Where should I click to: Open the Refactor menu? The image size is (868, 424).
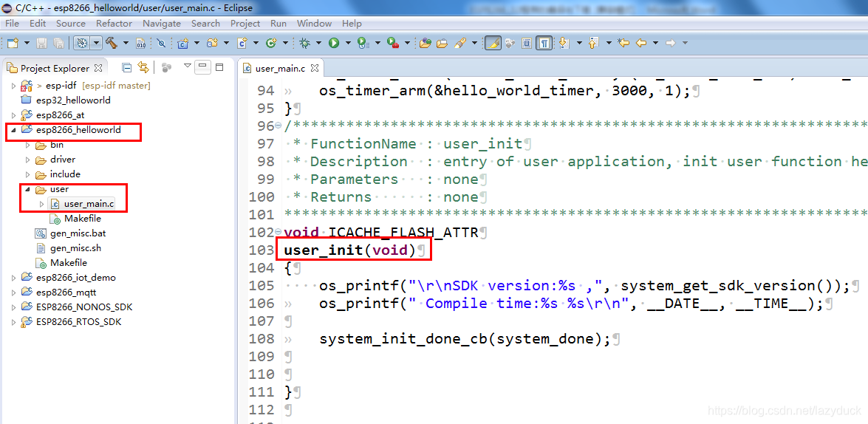(114, 23)
